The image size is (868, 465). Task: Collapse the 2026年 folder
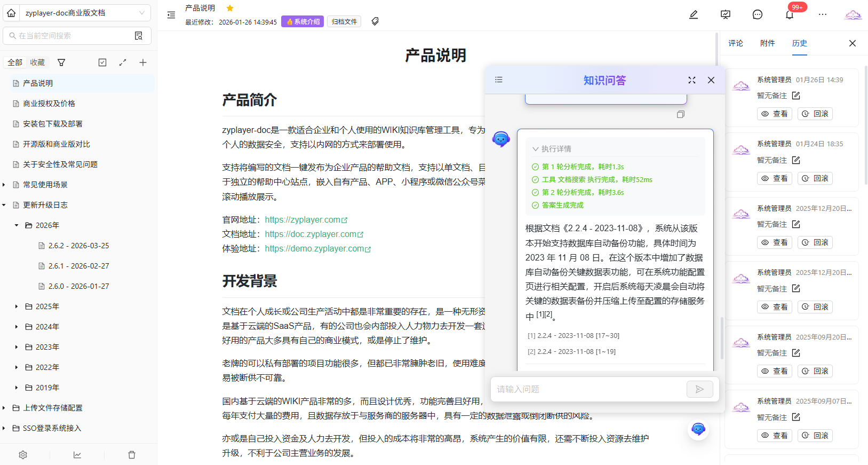click(17, 225)
